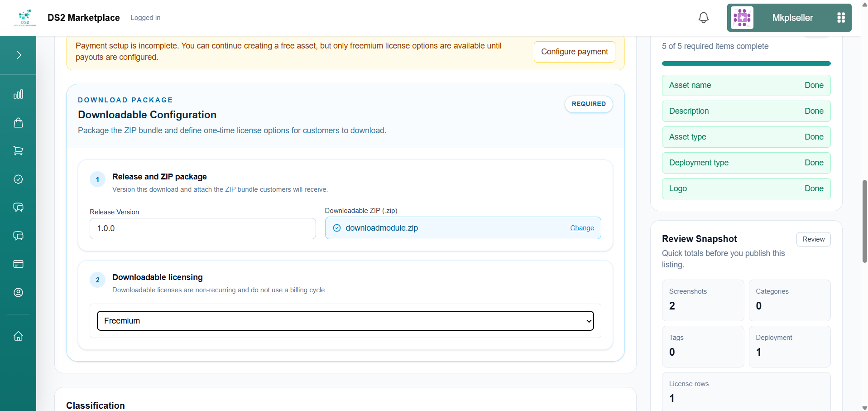Click the Screenshots count card
Image resolution: width=868 pixels, height=411 pixels.
click(x=703, y=300)
